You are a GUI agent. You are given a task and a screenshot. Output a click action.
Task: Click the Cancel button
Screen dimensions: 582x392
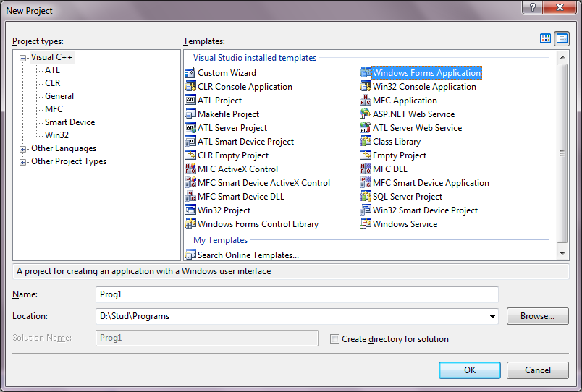[x=537, y=370]
